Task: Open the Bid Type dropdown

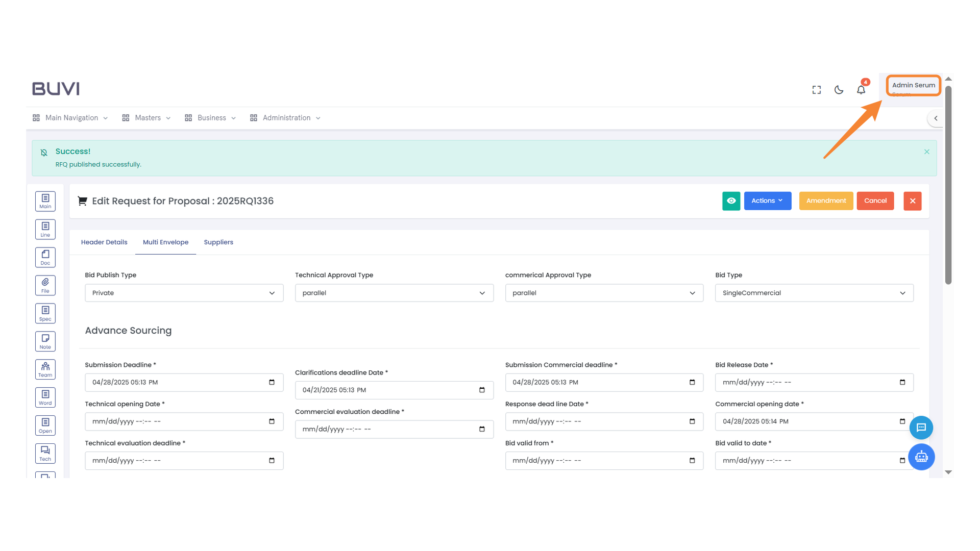Action: click(814, 293)
